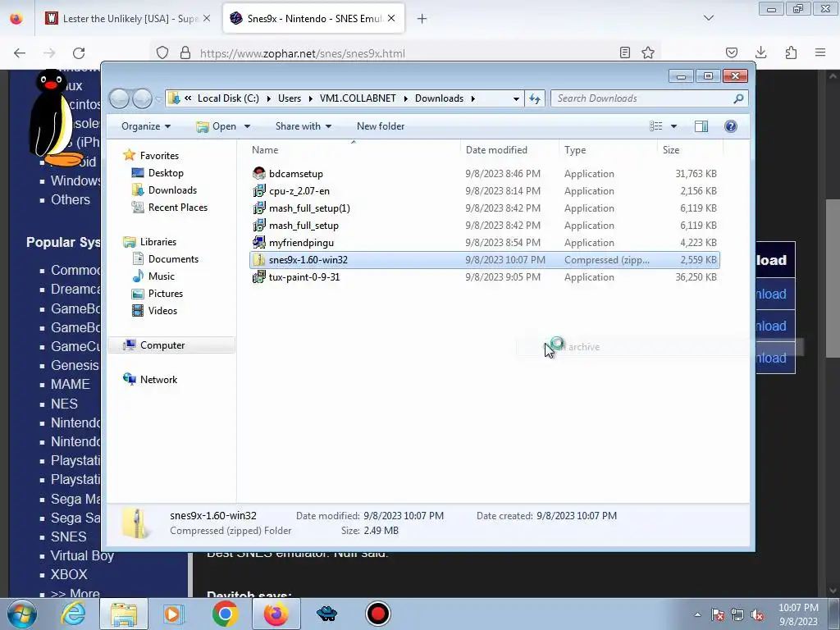Open the red record button taskbar app
Image resolution: width=840 pixels, height=630 pixels.
click(377, 614)
